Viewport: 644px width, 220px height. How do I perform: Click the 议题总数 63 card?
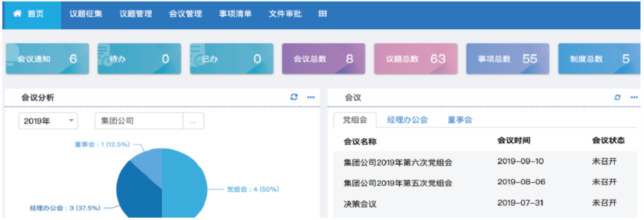point(416,59)
